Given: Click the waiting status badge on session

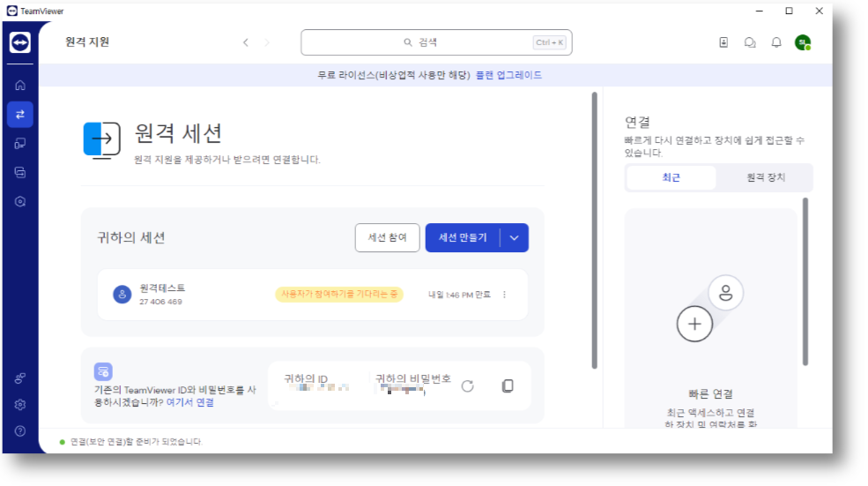Looking at the screenshot, I should (339, 295).
